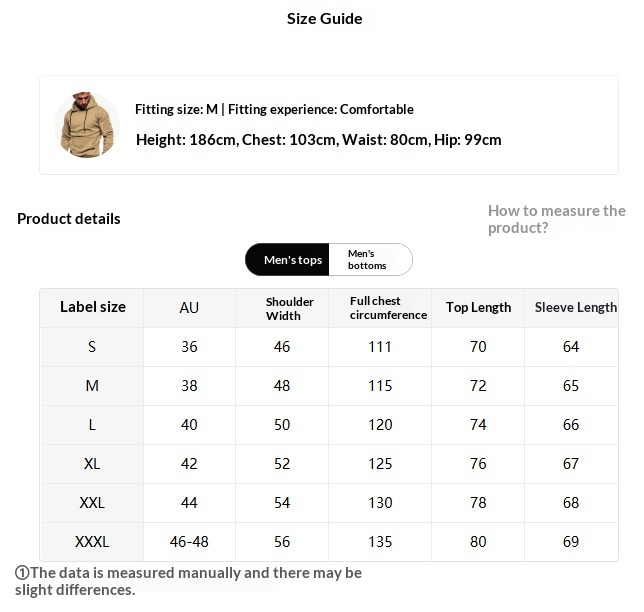Click the Full chest circumference header

[x=387, y=308]
